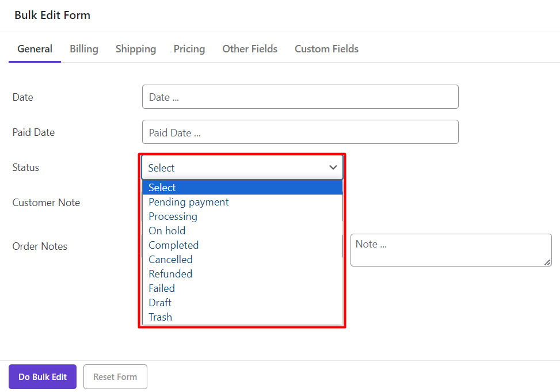Screen dimensions: 560x392
Task: Switch to the General tab
Action: [35, 49]
